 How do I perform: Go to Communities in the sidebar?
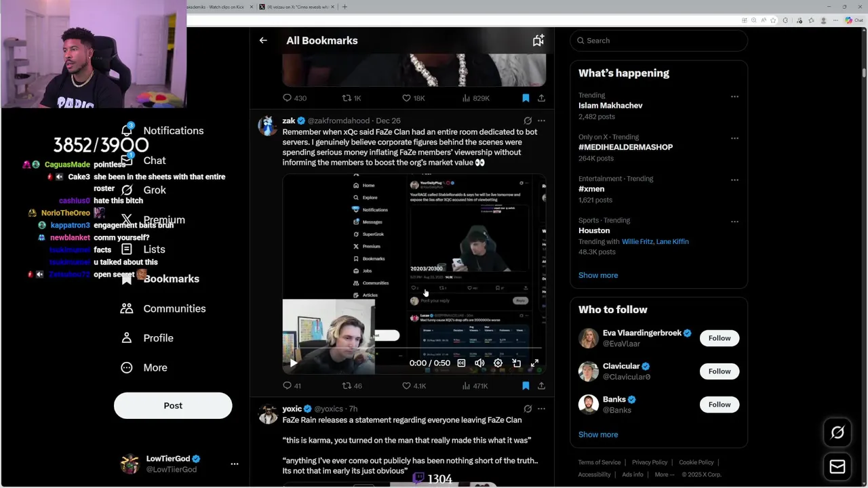tap(163, 308)
